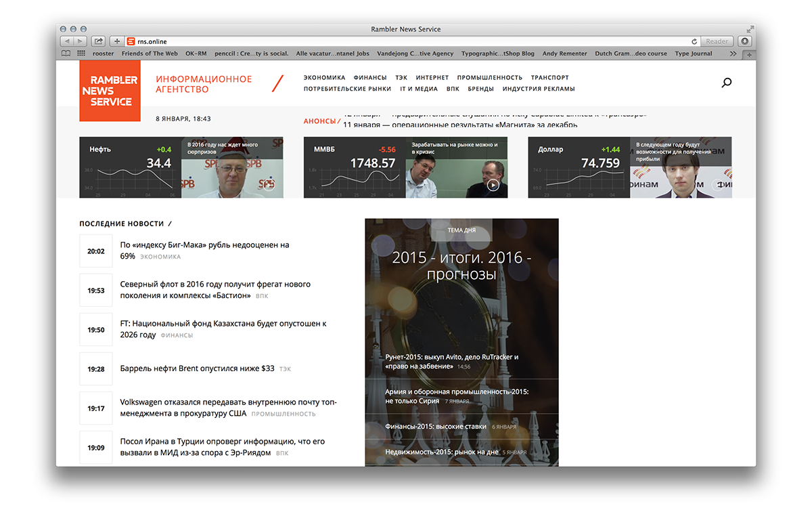Go forward with the Safari forward arrow
The height and width of the screenshot is (508, 812).
pos(80,41)
